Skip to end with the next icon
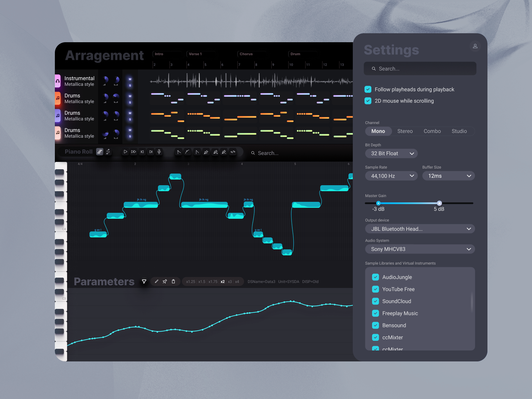The width and height of the screenshot is (532, 399). [x=151, y=152]
